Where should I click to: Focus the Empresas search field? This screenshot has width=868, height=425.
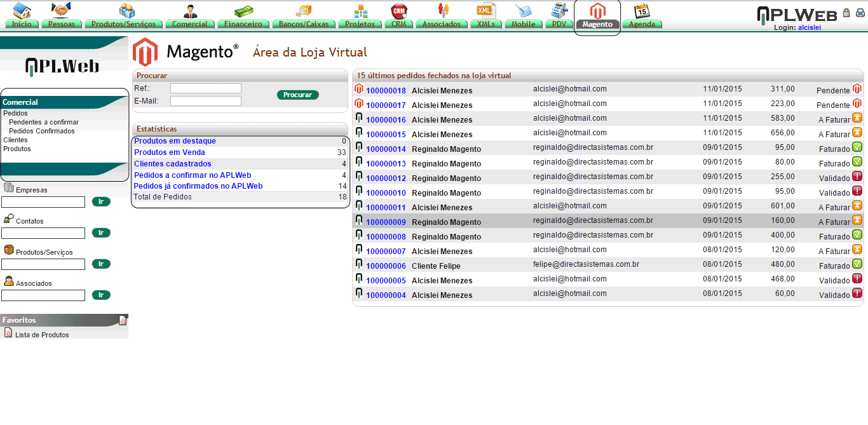tap(43, 202)
